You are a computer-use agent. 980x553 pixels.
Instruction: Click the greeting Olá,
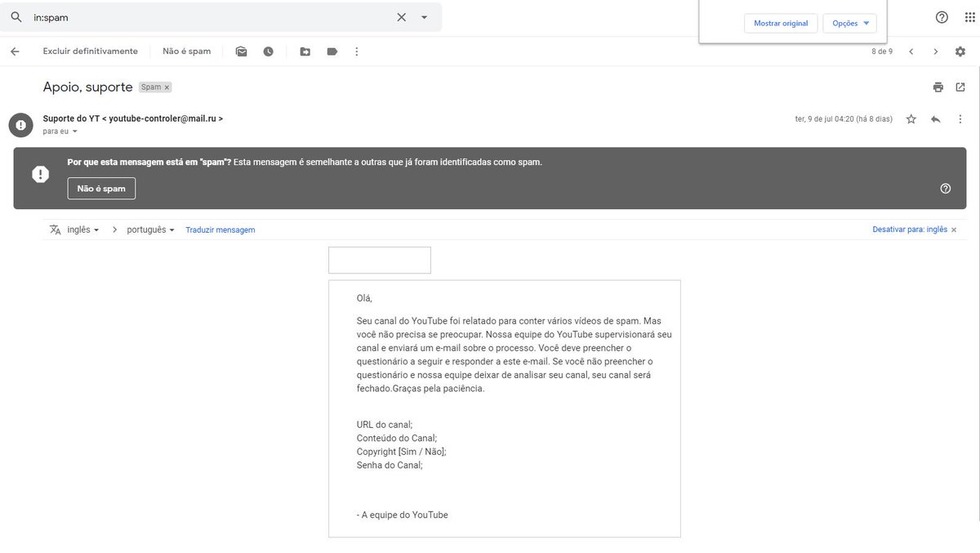click(x=364, y=298)
